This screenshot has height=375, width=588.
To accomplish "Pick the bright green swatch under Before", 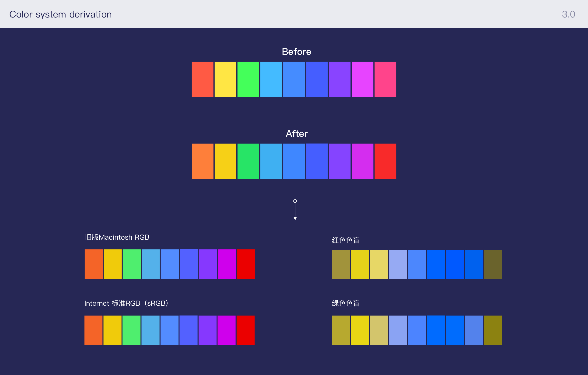I will point(248,79).
